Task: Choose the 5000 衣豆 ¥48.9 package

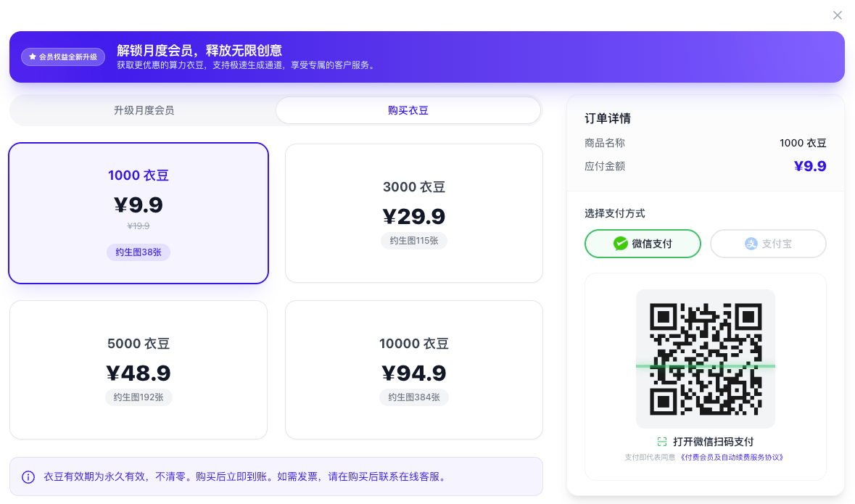Action: click(139, 370)
